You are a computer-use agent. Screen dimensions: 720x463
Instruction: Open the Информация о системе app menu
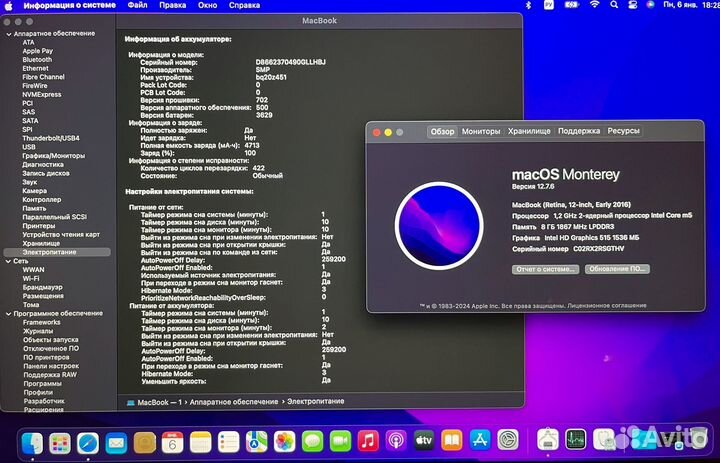pos(69,6)
